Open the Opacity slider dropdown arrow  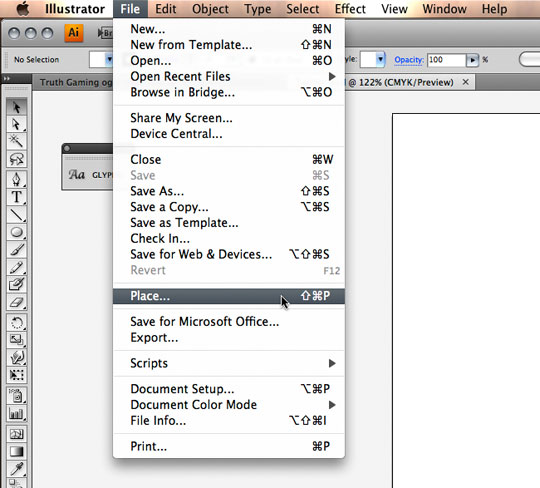(472, 60)
